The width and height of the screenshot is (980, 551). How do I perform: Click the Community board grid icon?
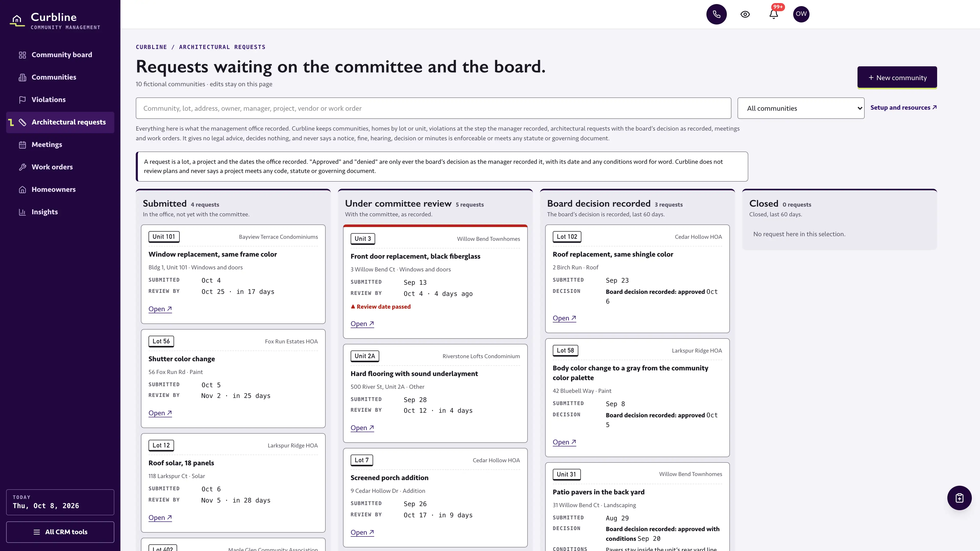click(x=22, y=55)
